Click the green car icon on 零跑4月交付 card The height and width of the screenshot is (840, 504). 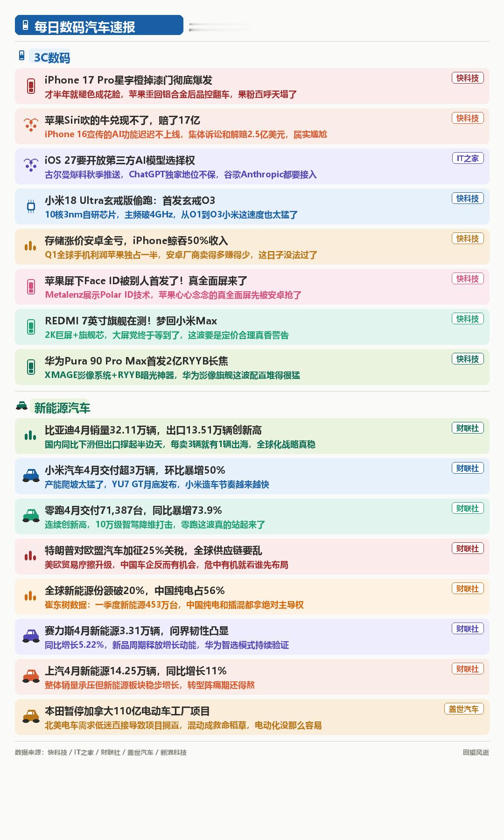pyautogui.click(x=31, y=516)
